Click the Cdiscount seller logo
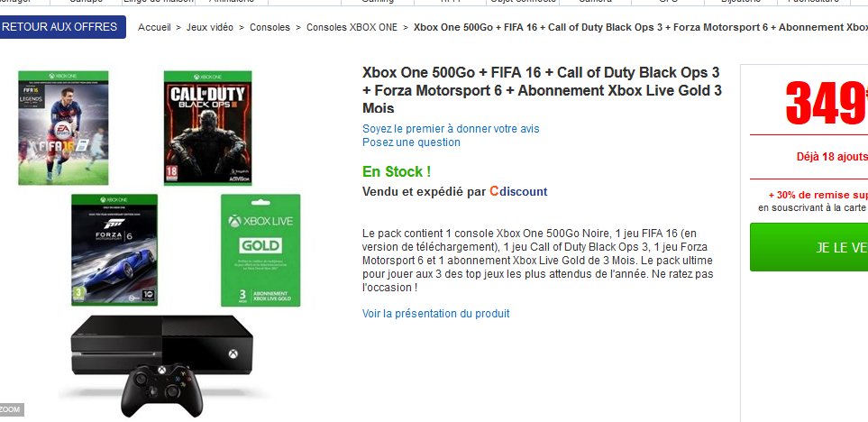 [518, 192]
